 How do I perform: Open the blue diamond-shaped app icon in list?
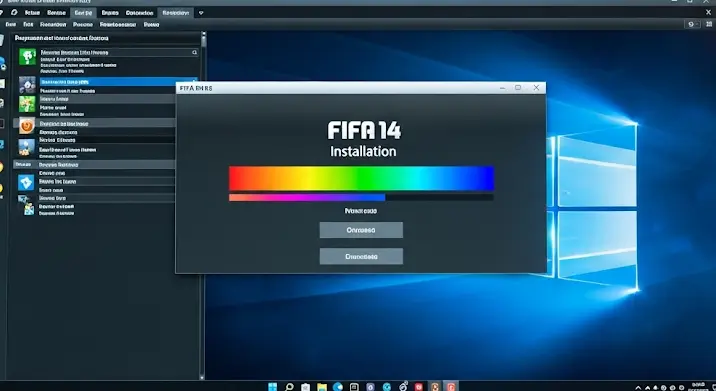[26, 183]
